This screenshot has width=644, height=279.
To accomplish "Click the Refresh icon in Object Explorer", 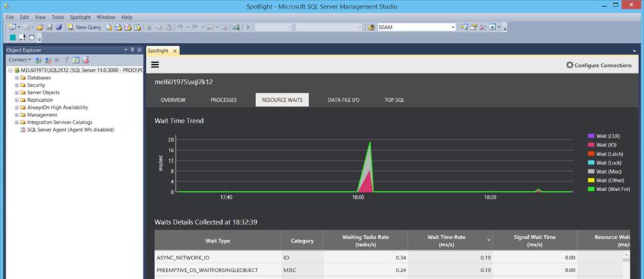I will tap(75, 60).
